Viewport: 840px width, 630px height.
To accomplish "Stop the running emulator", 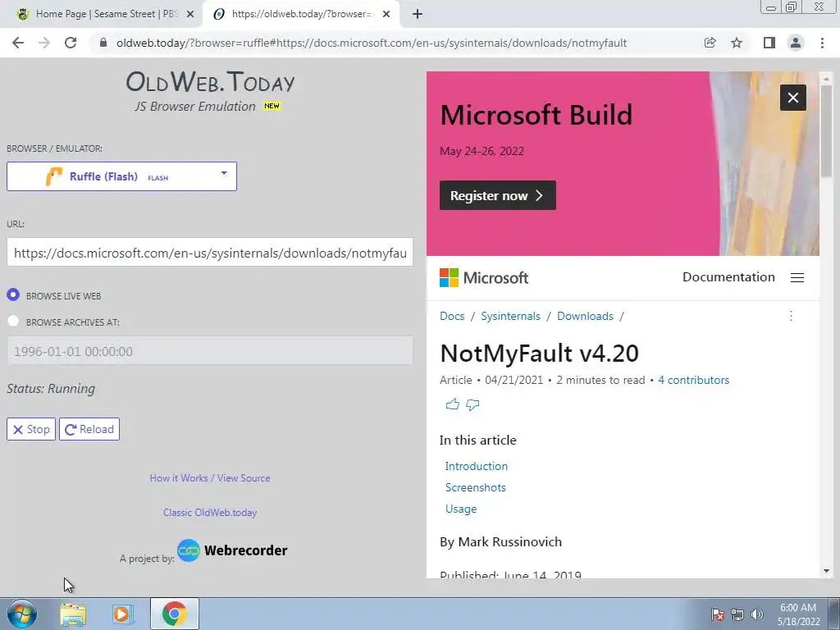I will coord(31,429).
